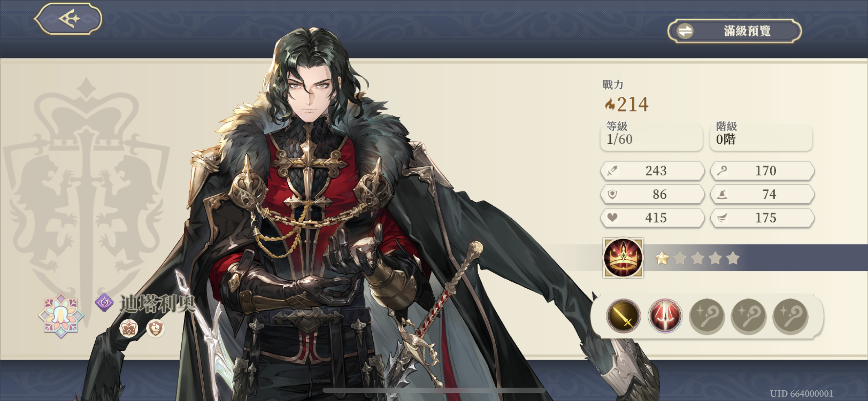868x401 pixels.
Task: Select the fourth locked skill slot
Action: (x=748, y=316)
